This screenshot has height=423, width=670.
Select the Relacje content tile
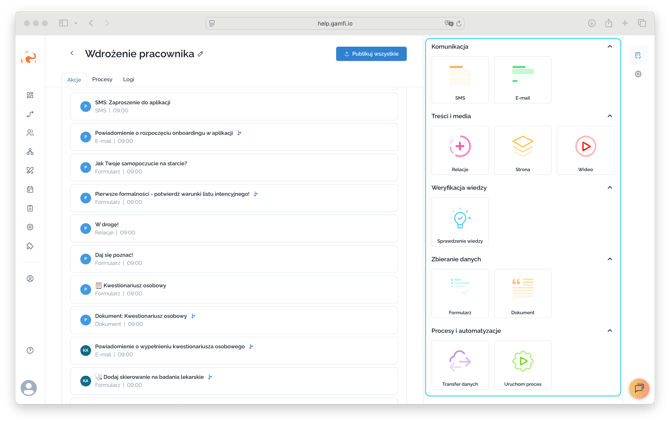[460, 150]
